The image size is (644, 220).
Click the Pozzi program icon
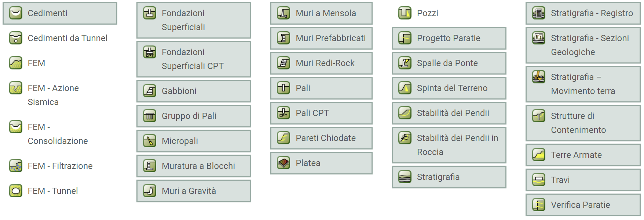[405, 13]
